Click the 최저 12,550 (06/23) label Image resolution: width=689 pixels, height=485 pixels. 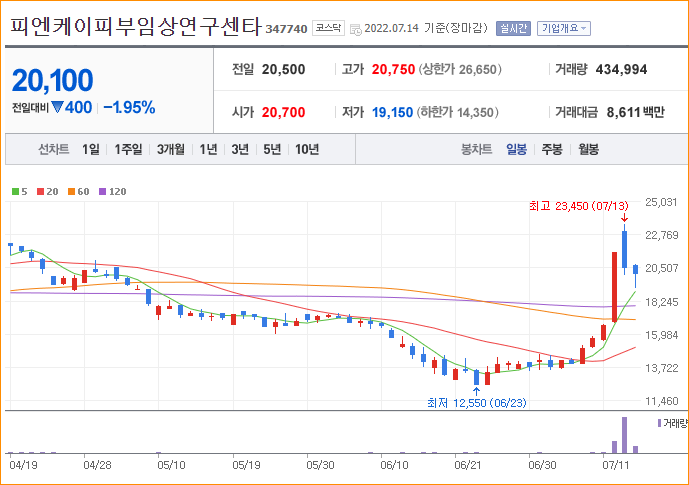477,403
